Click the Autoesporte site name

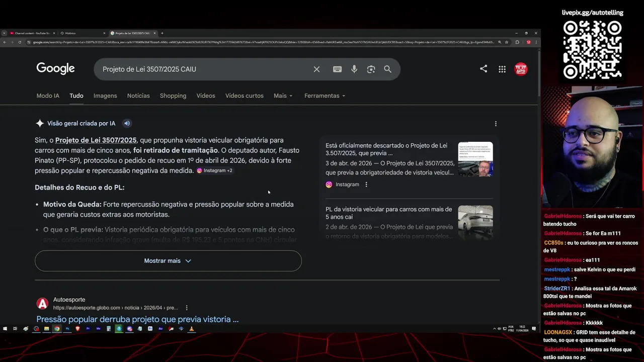(x=69, y=300)
